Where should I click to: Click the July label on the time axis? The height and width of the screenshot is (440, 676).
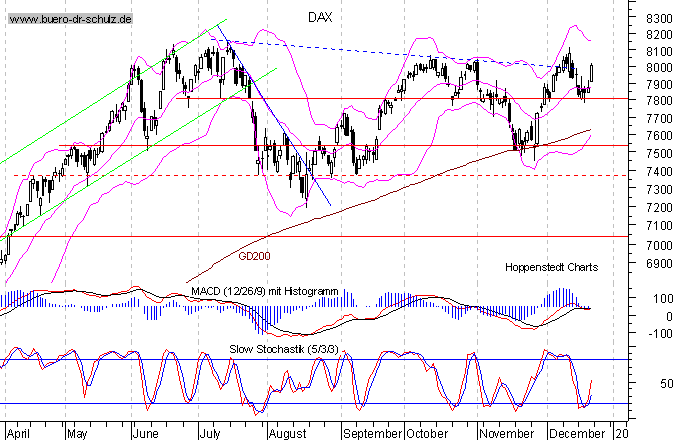coord(210,433)
